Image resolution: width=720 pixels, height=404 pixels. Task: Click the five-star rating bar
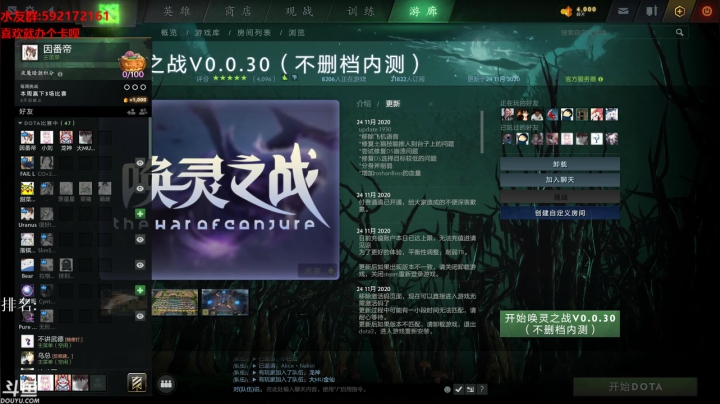coord(230,78)
